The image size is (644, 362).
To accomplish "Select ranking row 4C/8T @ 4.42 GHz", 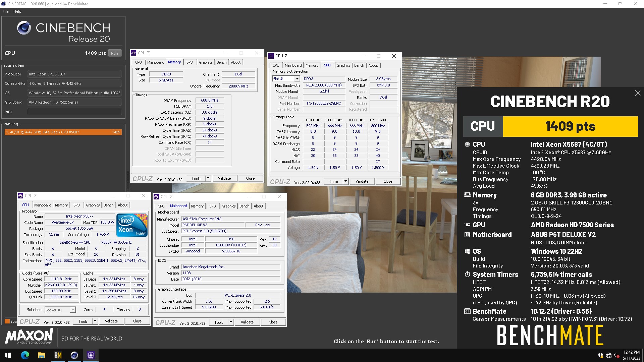I will pyautogui.click(x=63, y=132).
